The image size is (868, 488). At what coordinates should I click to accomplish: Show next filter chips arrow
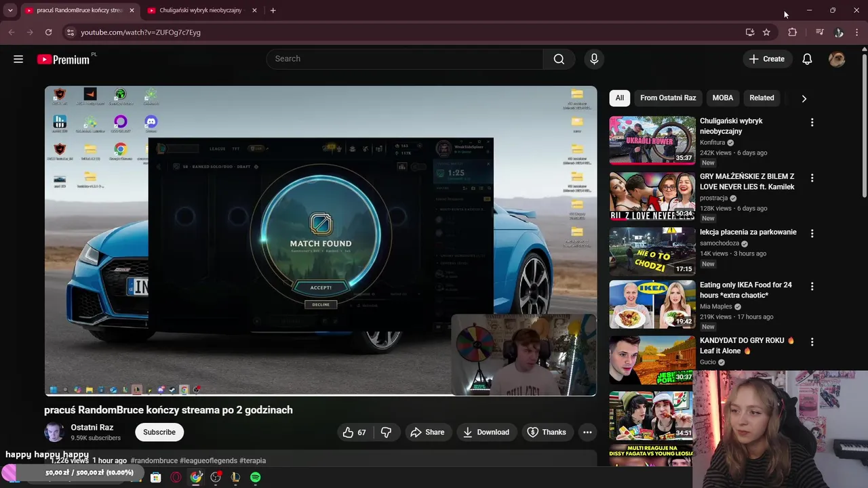(804, 98)
